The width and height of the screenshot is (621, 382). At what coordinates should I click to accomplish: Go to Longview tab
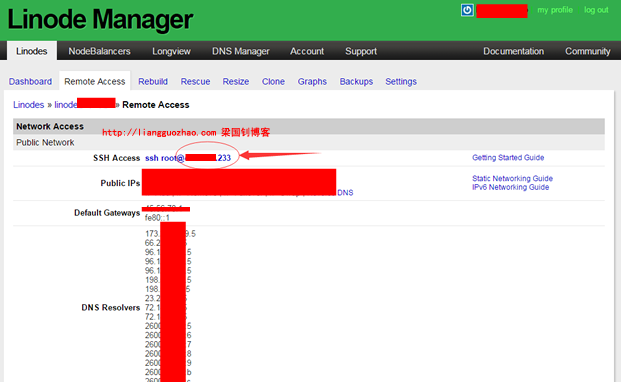tap(171, 51)
